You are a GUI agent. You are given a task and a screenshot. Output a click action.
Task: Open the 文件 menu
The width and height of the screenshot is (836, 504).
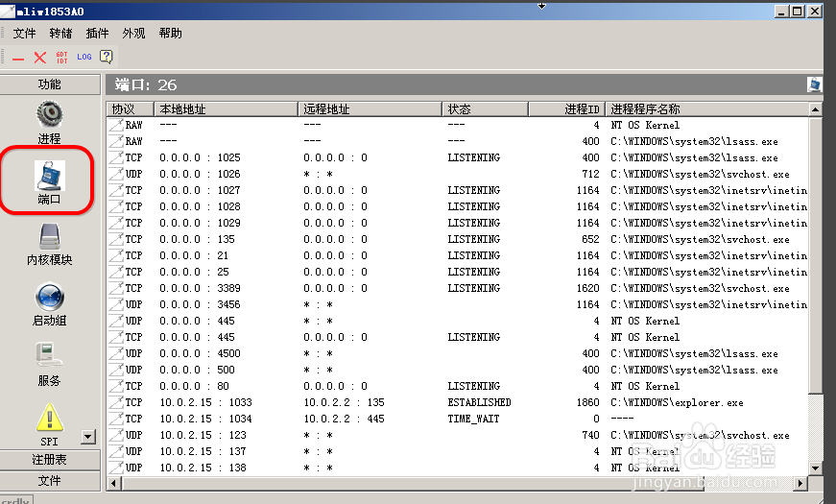coord(24,33)
